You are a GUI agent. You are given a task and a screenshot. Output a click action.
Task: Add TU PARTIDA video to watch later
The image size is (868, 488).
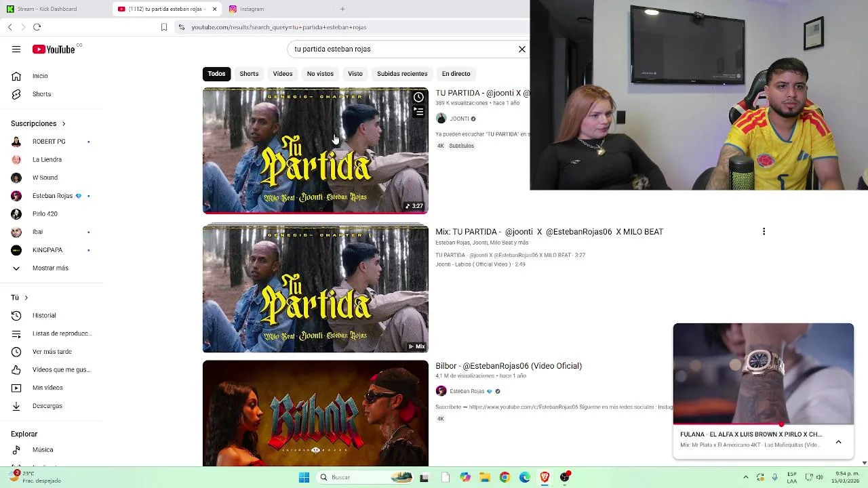pos(418,98)
